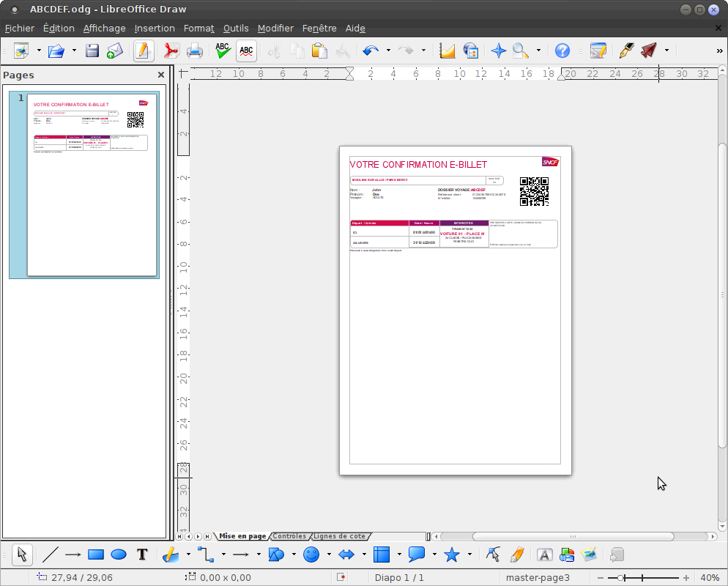Click the horizontal scrollbar thumb
This screenshot has height=586, width=728.
coord(573,536)
